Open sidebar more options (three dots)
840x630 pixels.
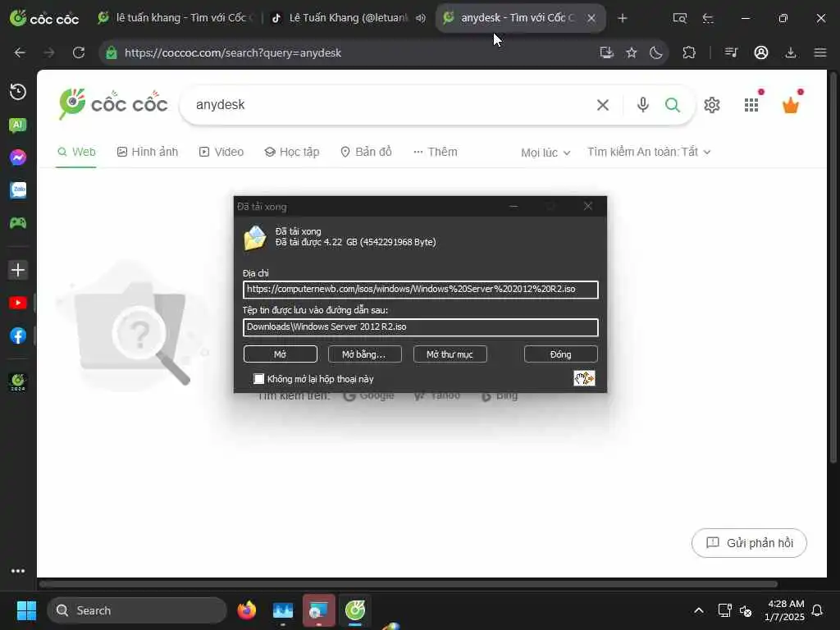(x=18, y=571)
